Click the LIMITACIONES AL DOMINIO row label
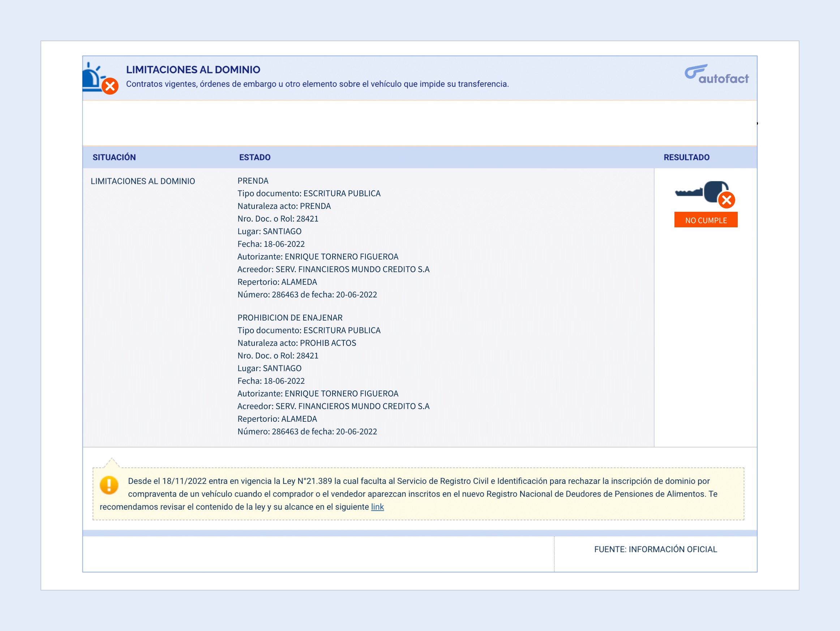 pos(143,181)
